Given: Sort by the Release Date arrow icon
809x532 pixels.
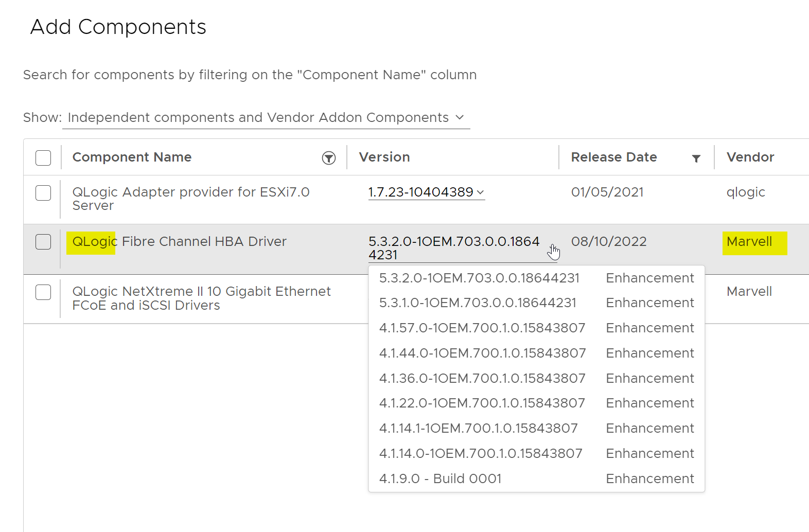Looking at the screenshot, I should [x=696, y=158].
